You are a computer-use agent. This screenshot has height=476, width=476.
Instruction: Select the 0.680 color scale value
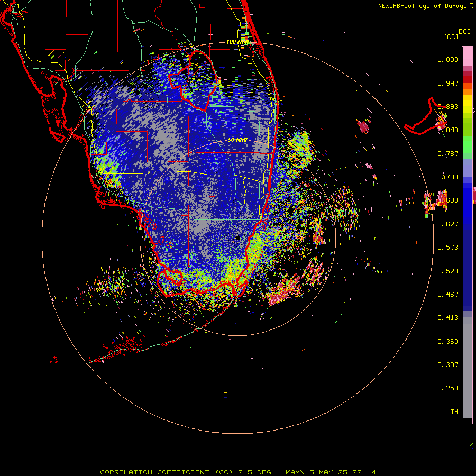click(x=448, y=200)
